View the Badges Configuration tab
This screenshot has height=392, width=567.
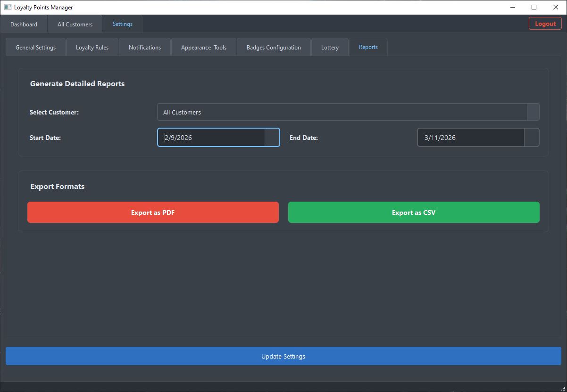274,48
